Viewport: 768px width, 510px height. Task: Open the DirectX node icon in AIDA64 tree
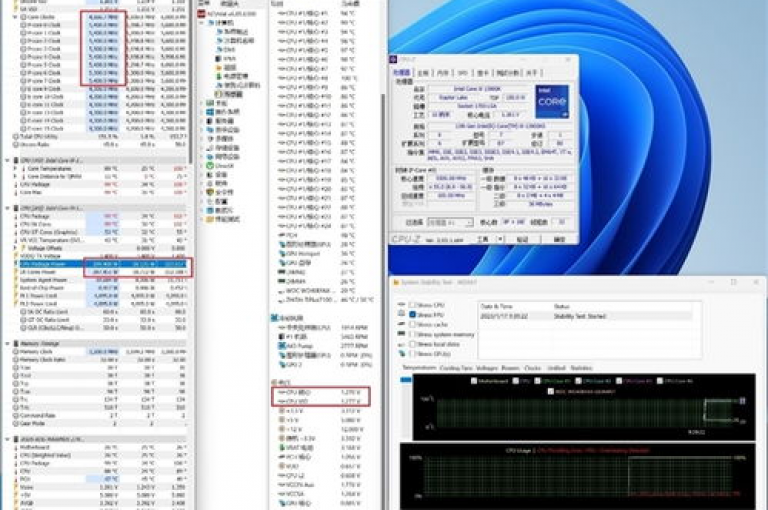tap(210, 166)
